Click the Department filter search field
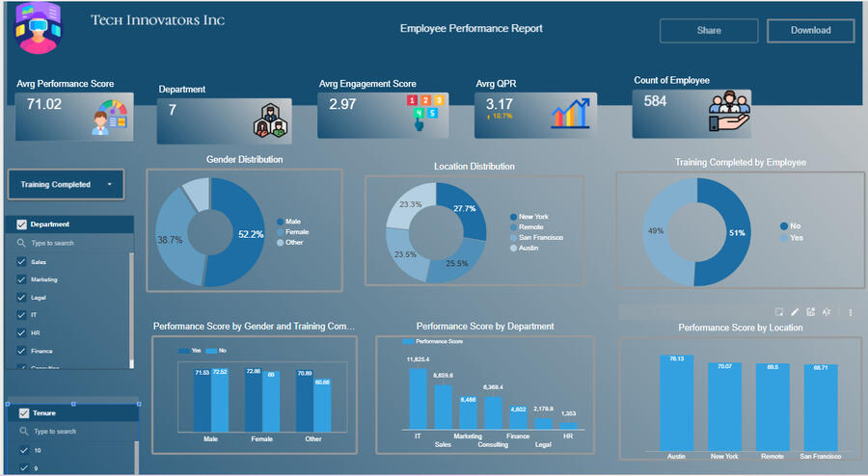 click(72, 243)
